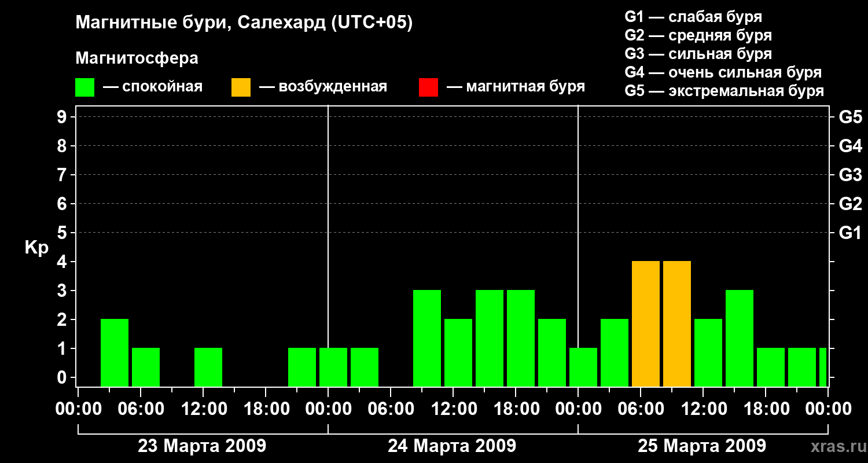Viewport: 868px width, 463px height.
Task: Click the right-axis label 'G4'
Action: click(850, 146)
